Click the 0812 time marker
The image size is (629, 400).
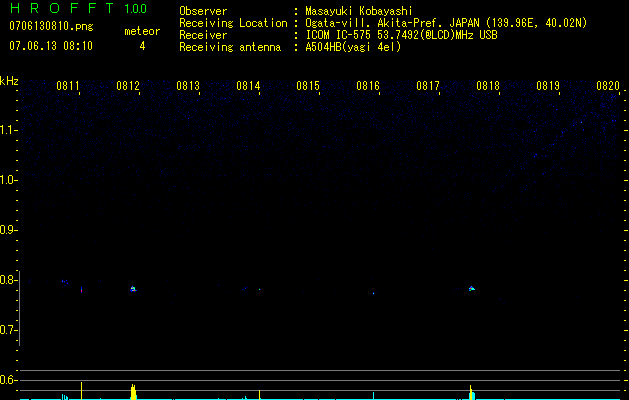(x=128, y=86)
